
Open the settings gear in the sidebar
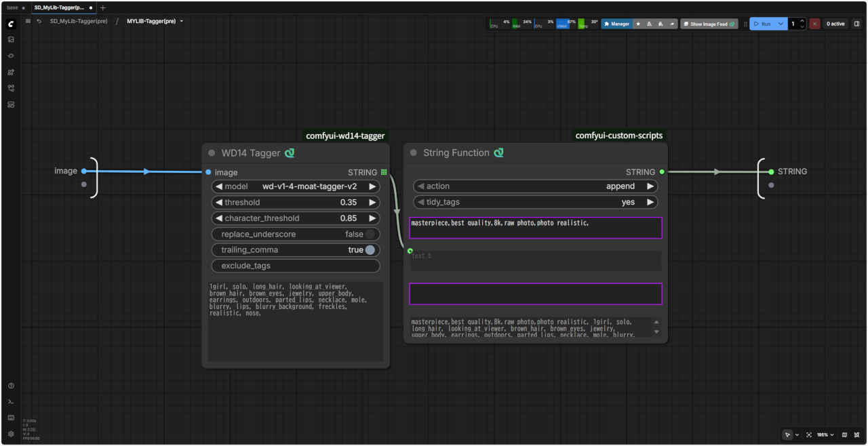11,434
